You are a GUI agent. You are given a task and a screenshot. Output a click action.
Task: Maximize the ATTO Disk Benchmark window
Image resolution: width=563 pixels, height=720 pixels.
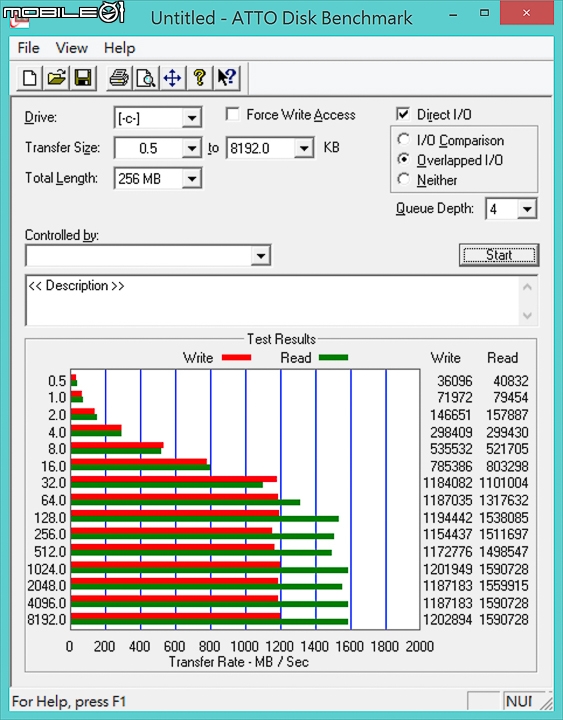point(484,13)
